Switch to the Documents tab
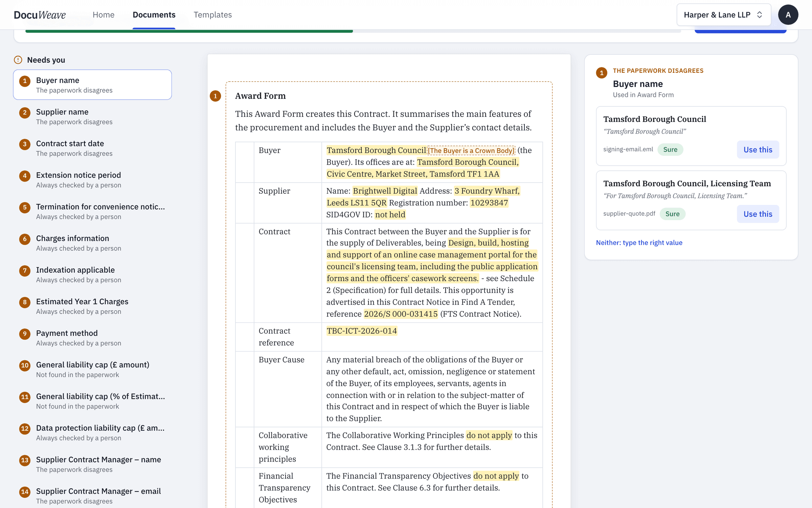The image size is (812, 508). tap(154, 15)
